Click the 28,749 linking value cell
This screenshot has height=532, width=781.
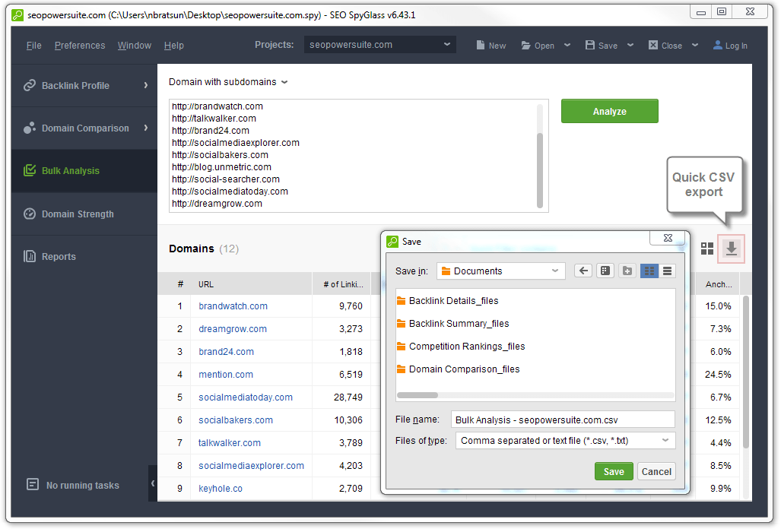click(x=342, y=397)
